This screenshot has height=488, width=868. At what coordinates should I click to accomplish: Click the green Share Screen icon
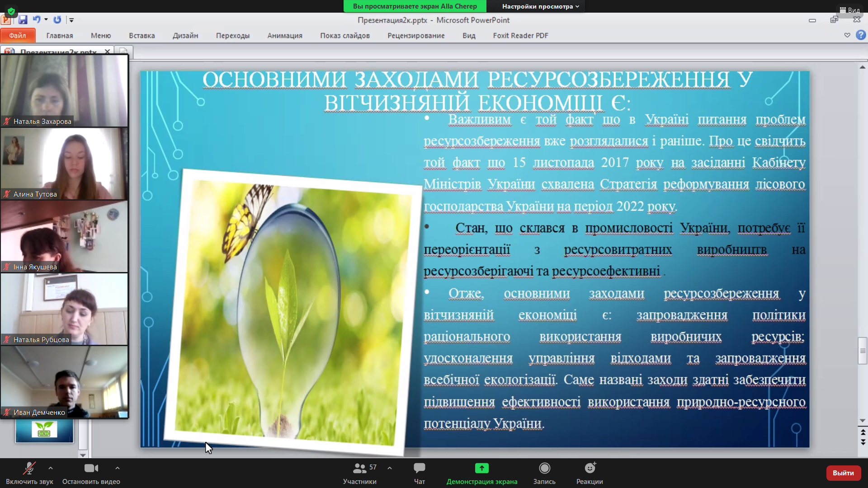pos(481,469)
